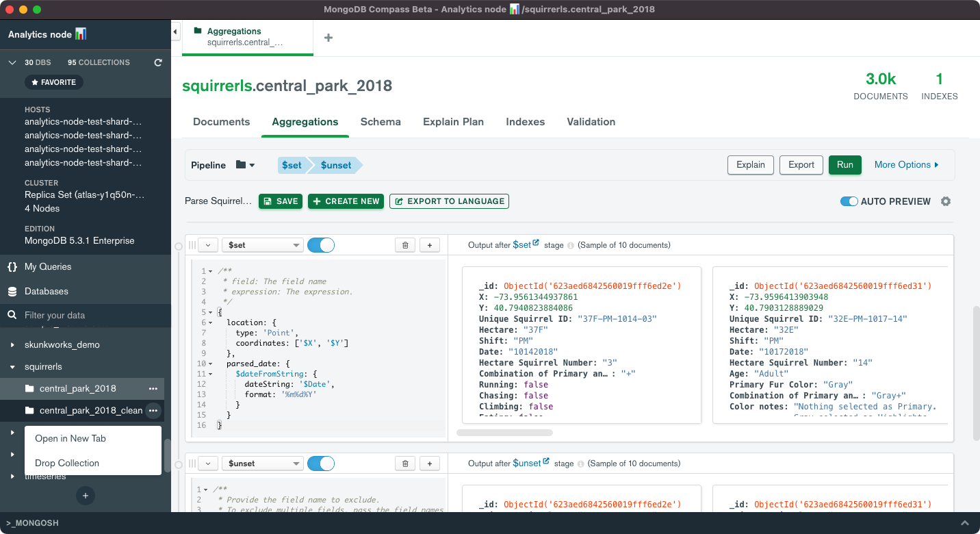
Task: Click Export to Language button
Action: tap(449, 201)
